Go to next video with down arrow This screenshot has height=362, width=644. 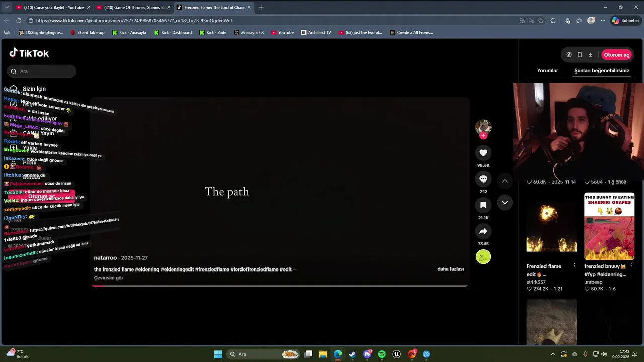pyautogui.click(x=505, y=203)
